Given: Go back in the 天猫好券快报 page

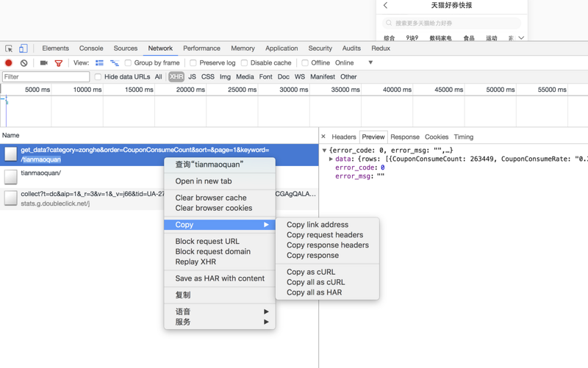Looking at the screenshot, I should click(385, 5).
